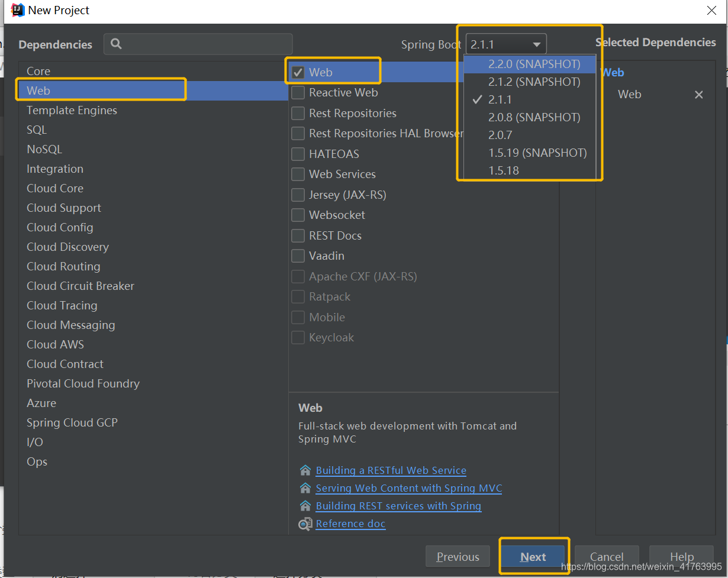Screen dimensions: 728x578
Task: Choose the Cloud Discovery category
Action: pyautogui.click(x=153, y=247)
